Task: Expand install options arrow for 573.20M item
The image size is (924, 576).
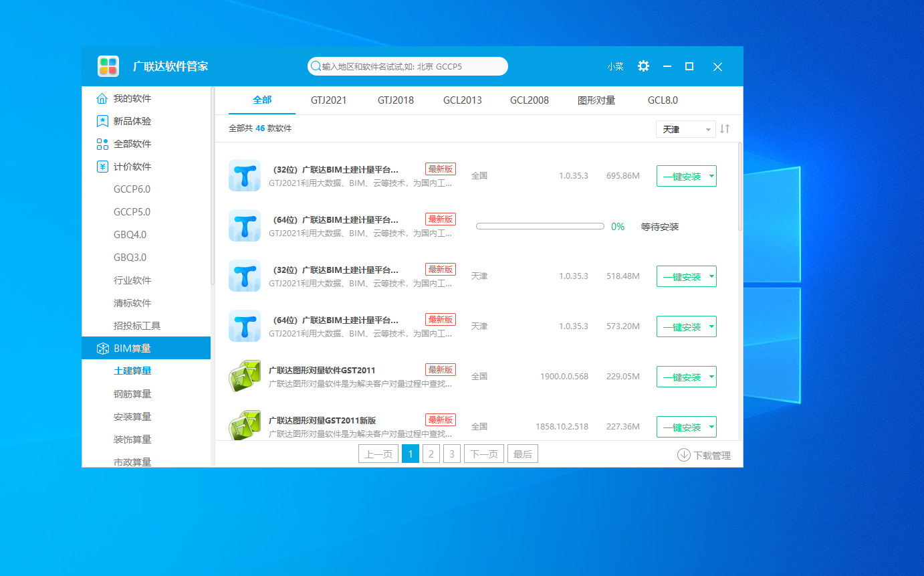Action: point(711,326)
